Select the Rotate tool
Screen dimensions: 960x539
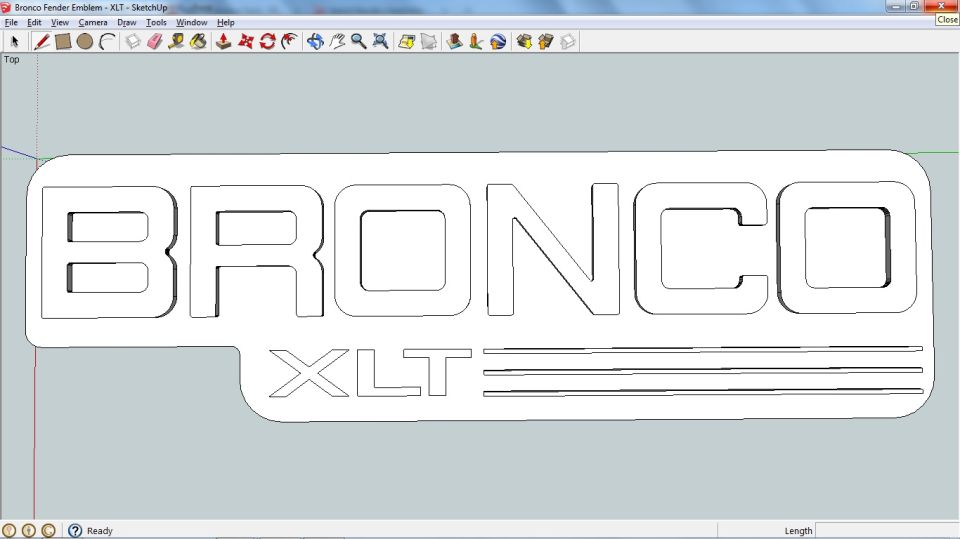coord(268,42)
